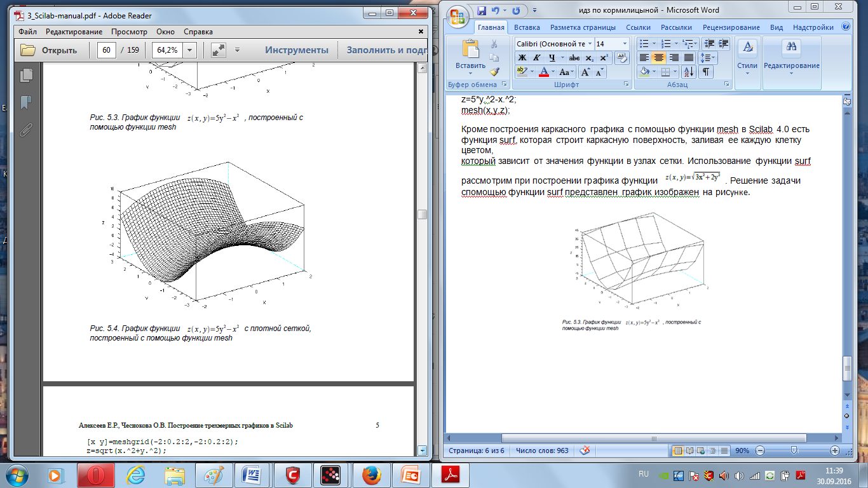Image resolution: width=868 pixels, height=488 pixels.
Task: Toggle bold (Ж) formatting in Word
Action: point(522,58)
